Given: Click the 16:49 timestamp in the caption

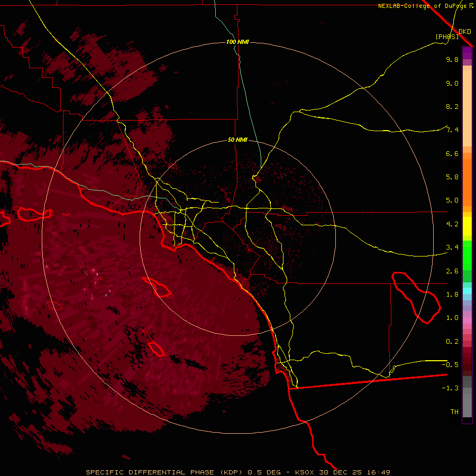Looking at the screenshot, I should (x=378, y=472).
